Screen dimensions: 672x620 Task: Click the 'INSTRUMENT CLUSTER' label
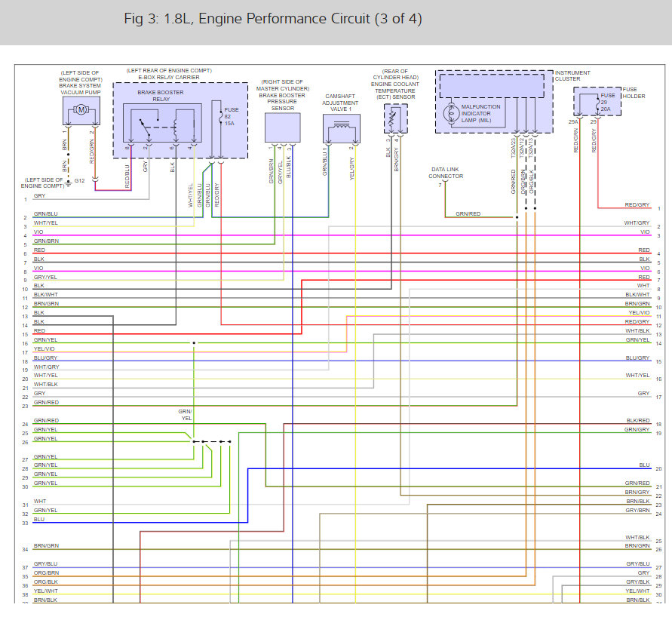pos(572,76)
